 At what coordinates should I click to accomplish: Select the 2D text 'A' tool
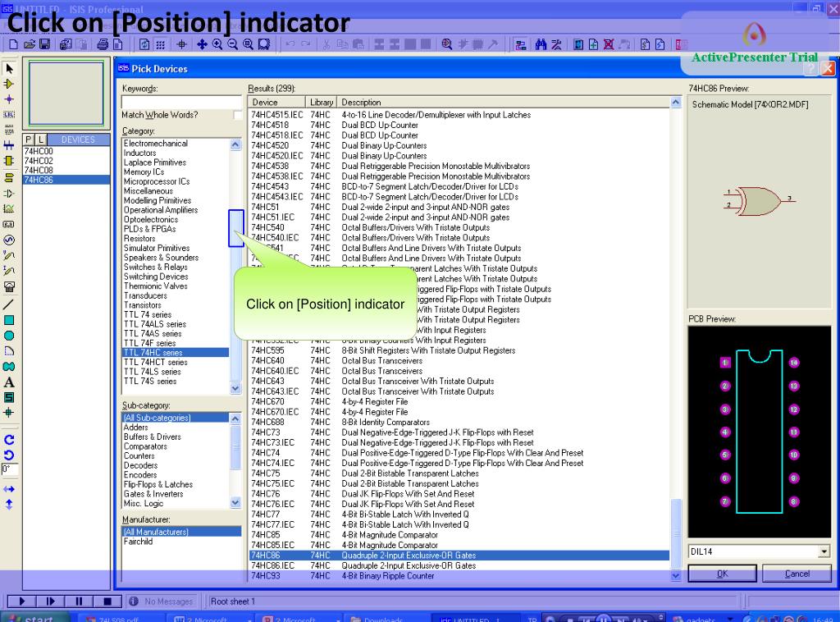(9, 382)
